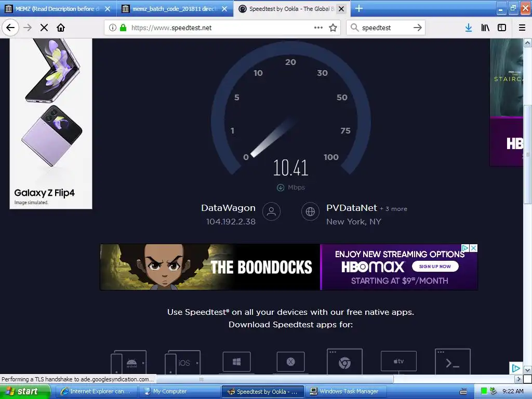532x399 pixels.
Task: Click the horizontal scrollbar thumb
Action: click(x=201, y=379)
